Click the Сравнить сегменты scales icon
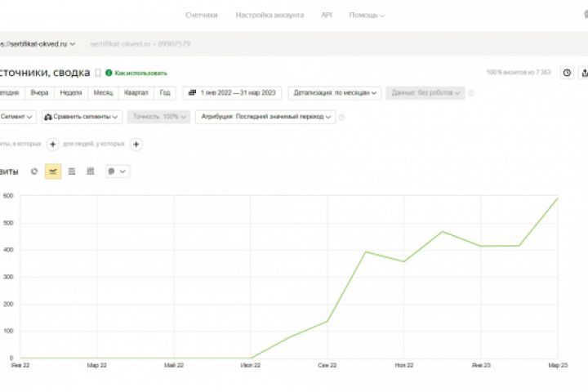588x392 pixels. [x=48, y=117]
